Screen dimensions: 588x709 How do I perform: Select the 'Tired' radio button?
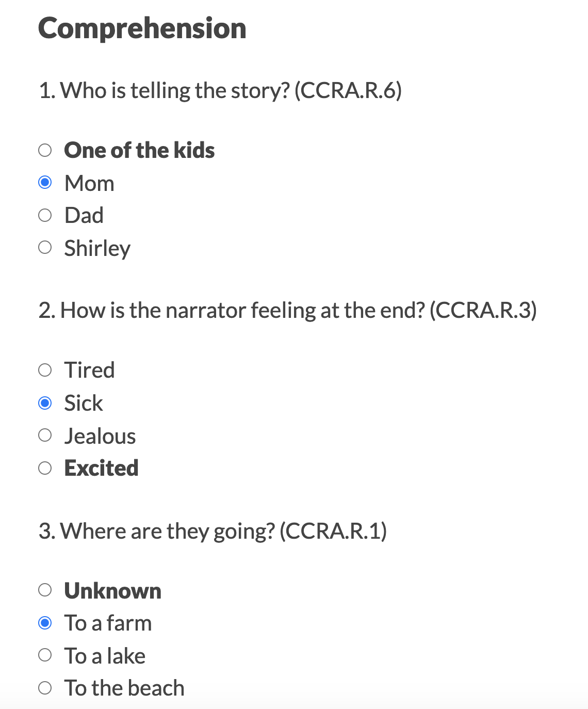coord(45,370)
